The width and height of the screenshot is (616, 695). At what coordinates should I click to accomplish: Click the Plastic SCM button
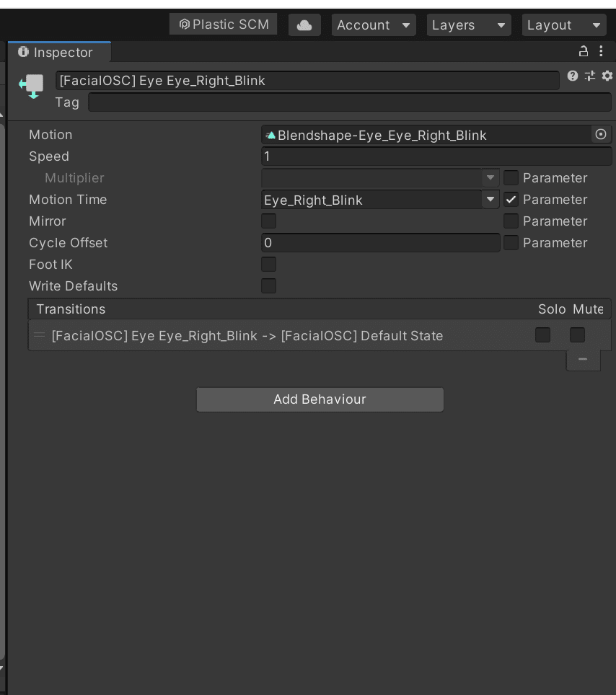point(224,25)
